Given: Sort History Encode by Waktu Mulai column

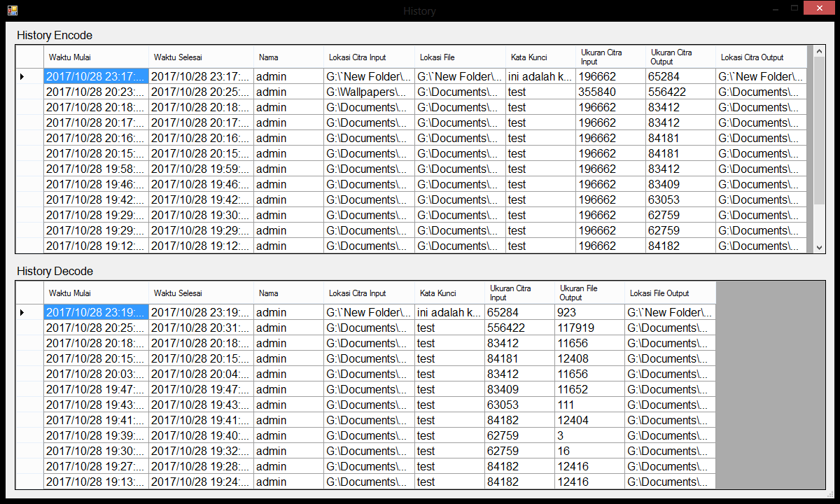Looking at the screenshot, I should pos(96,57).
